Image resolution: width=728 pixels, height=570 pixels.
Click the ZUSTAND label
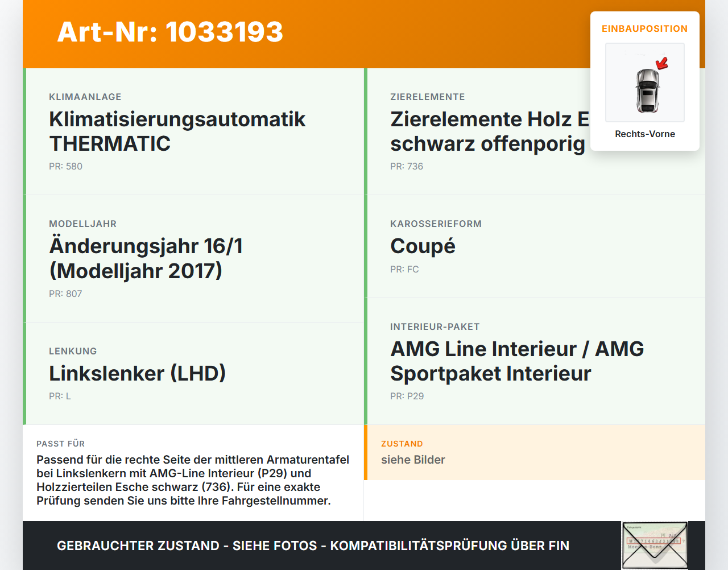click(402, 444)
